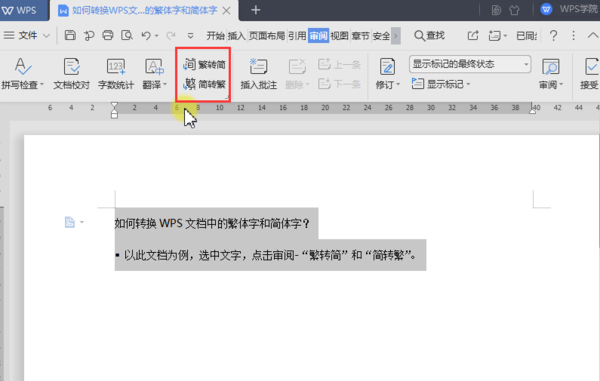Click the shirt skin icon in title bar
Viewport: 600px width, 381px height.
point(514,10)
